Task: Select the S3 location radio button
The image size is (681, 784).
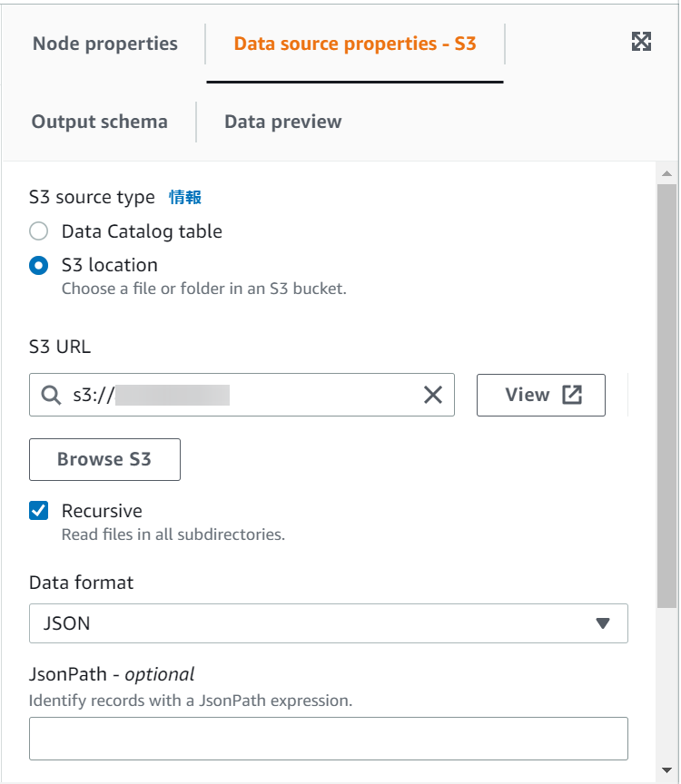Action: [36, 265]
